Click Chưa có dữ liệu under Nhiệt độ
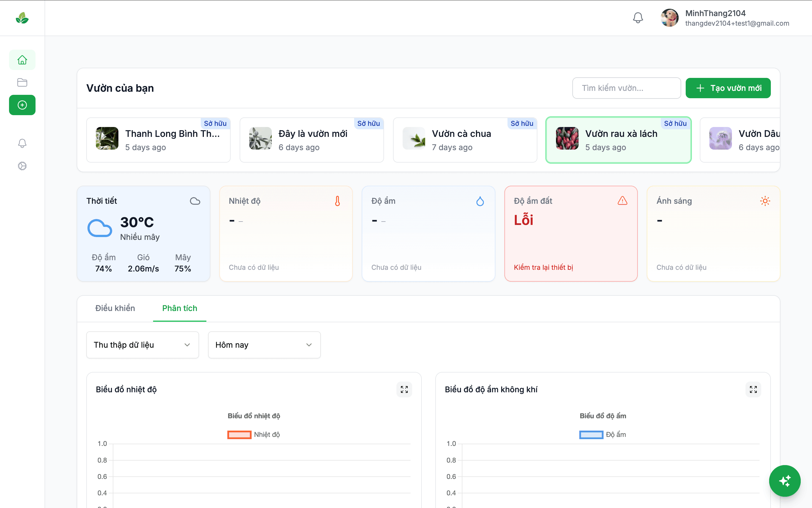Screen dimensions: 812x508 (254, 267)
